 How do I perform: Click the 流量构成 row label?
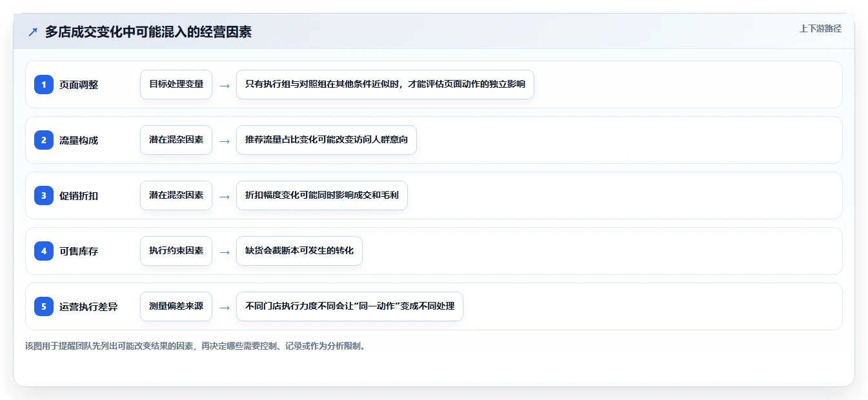click(79, 140)
